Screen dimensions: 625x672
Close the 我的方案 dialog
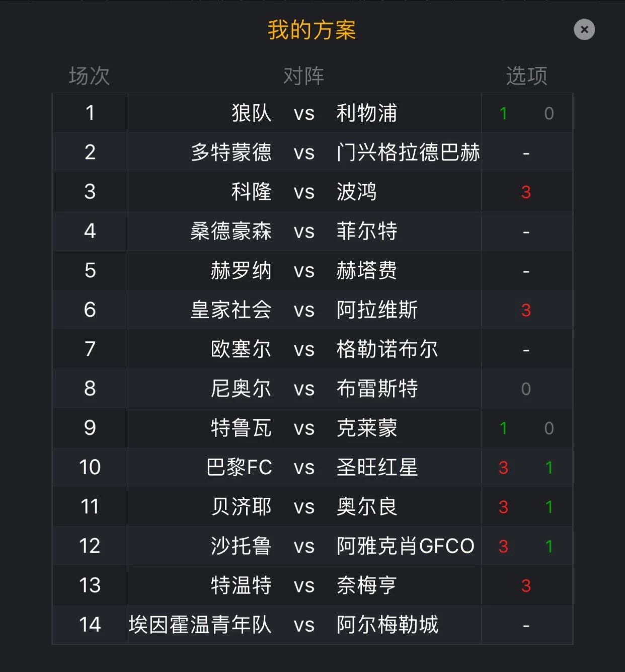click(x=584, y=30)
